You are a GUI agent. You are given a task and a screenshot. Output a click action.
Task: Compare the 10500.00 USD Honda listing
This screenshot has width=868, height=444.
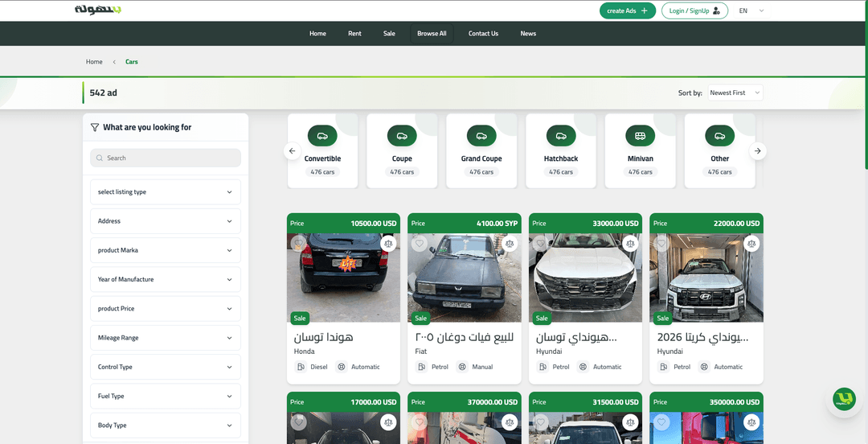(389, 243)
